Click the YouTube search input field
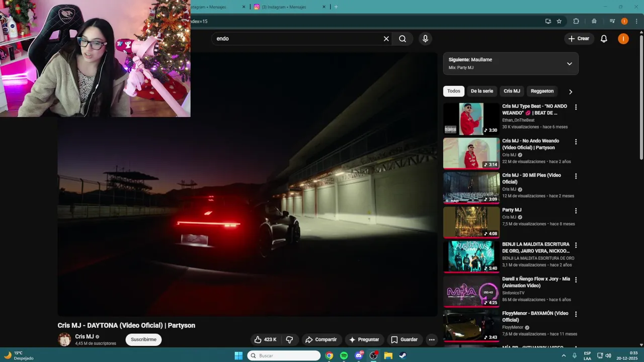This screenshot has height=362, width=644. 297,39
